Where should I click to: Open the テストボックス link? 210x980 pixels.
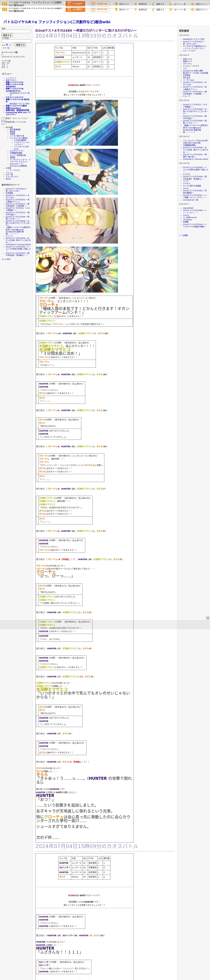coord(12,177)
